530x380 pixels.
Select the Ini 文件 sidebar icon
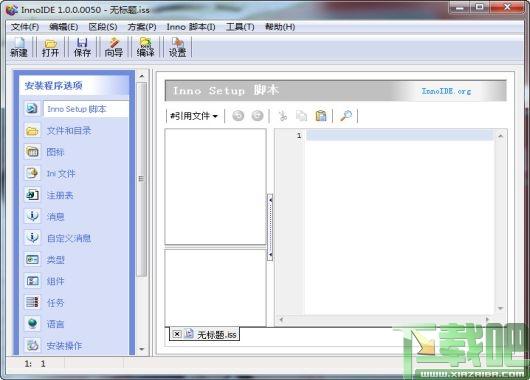coord(32,173)
